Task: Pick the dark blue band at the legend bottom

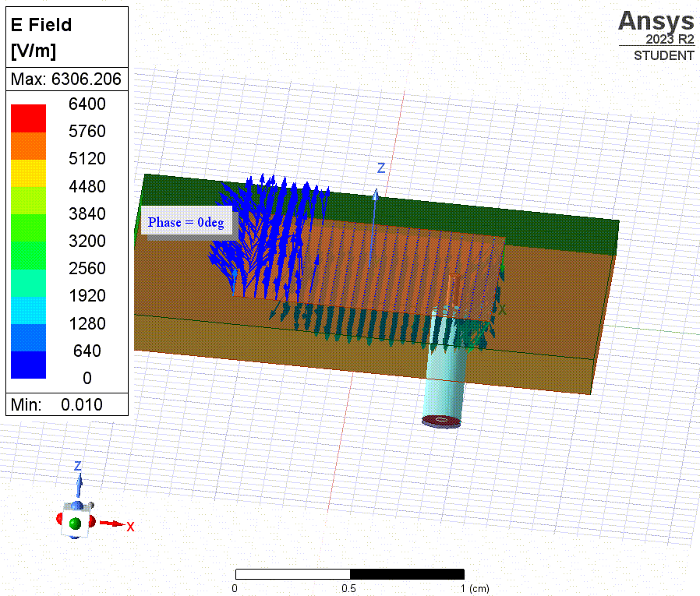Action: (x=29, y=365)
